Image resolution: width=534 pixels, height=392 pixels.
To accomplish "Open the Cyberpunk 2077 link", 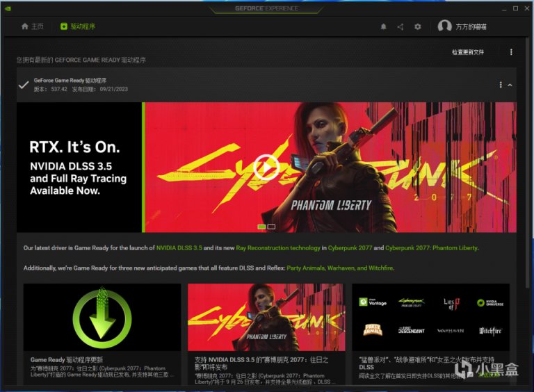I will [350, 248].
